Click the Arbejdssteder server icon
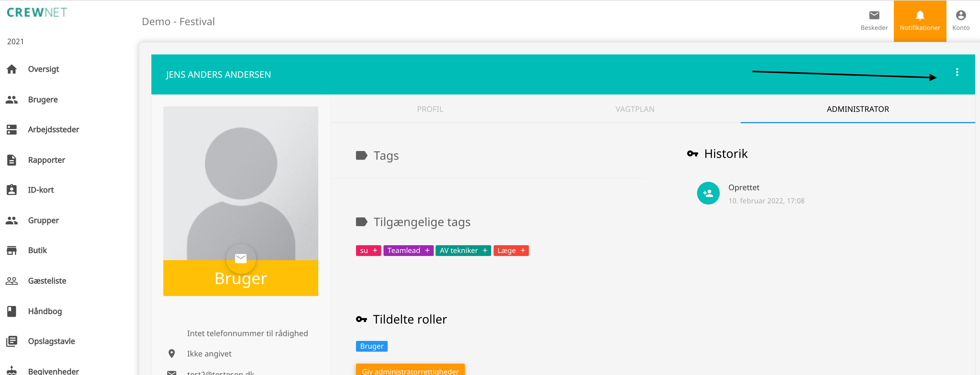Image resolution: width=980 pixels, height=375 pixels. click(x=12, y=130)
